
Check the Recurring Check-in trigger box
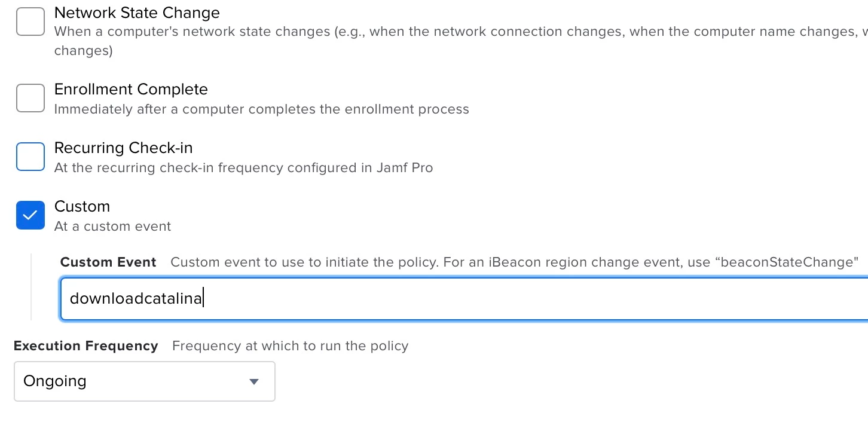pyautogui.click(x=30, y=157)
